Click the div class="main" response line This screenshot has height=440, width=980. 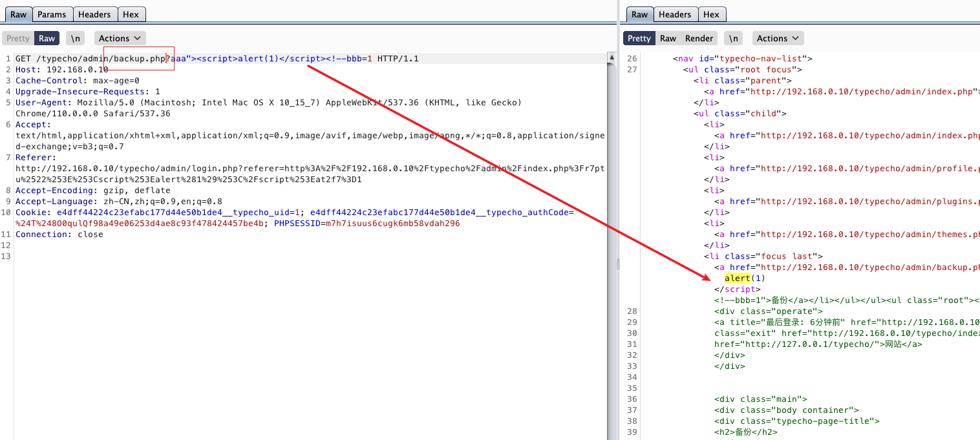[x=761, y=399]
